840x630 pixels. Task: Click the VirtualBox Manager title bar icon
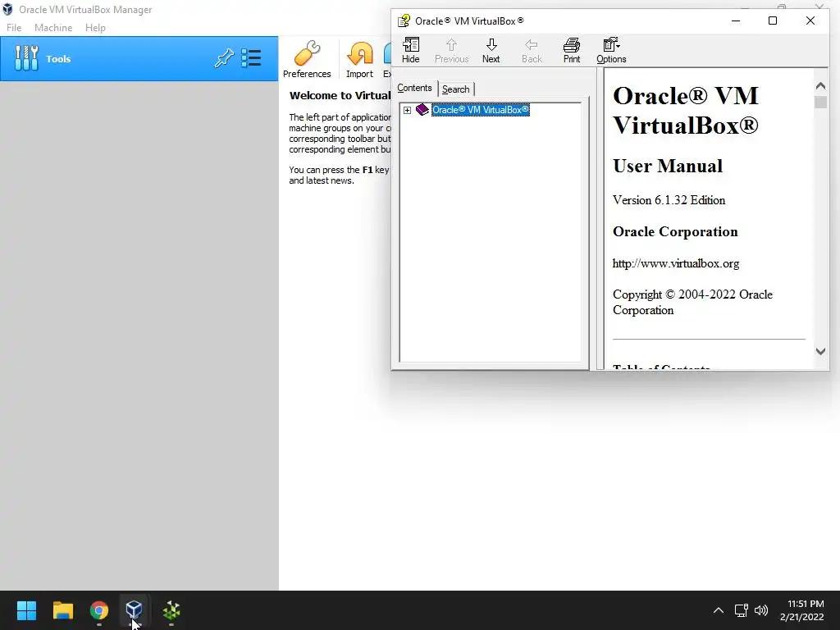click(x=7, y=10)
